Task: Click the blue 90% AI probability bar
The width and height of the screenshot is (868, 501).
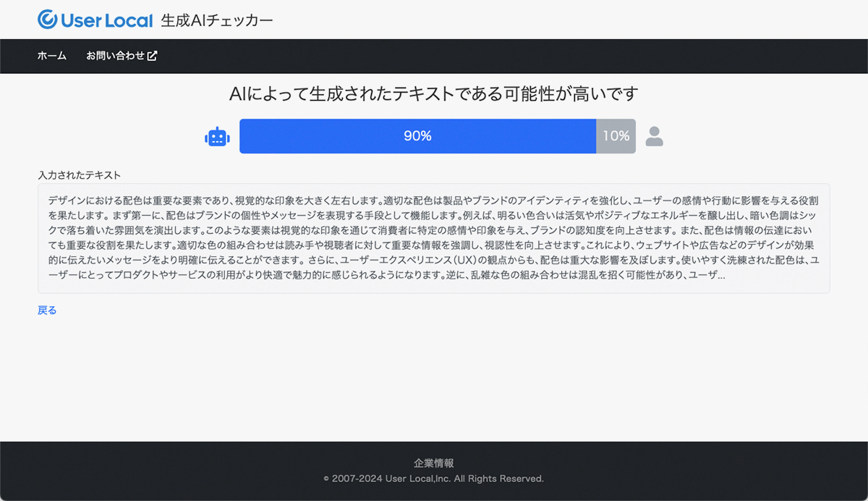Action: pos(325,136)
